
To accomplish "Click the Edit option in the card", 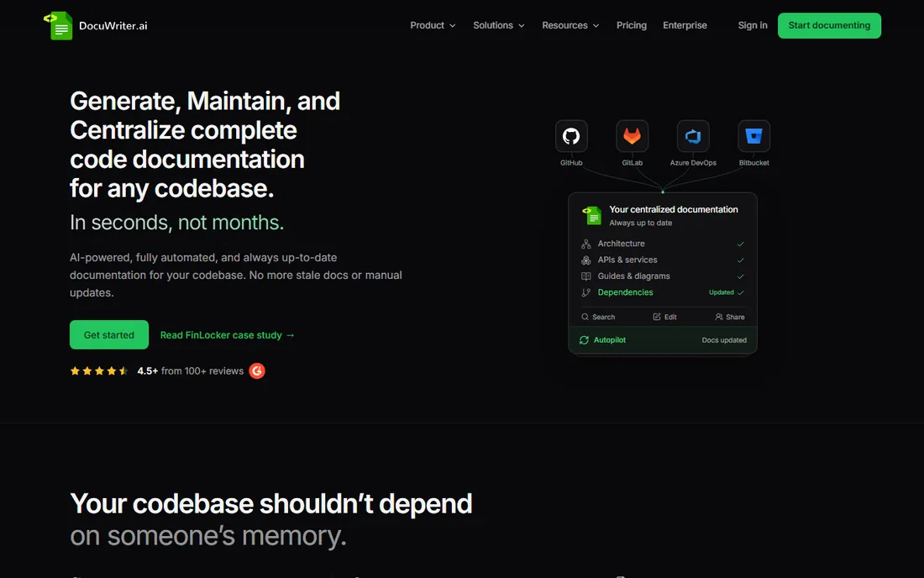I will click(x=664, y=317).
